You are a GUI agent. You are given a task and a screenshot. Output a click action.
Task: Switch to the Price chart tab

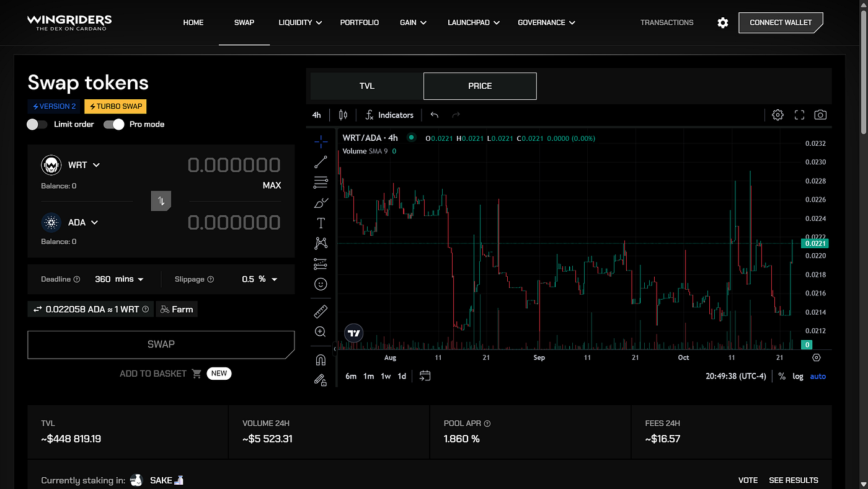pyautogui.click(x=480, y=86)
